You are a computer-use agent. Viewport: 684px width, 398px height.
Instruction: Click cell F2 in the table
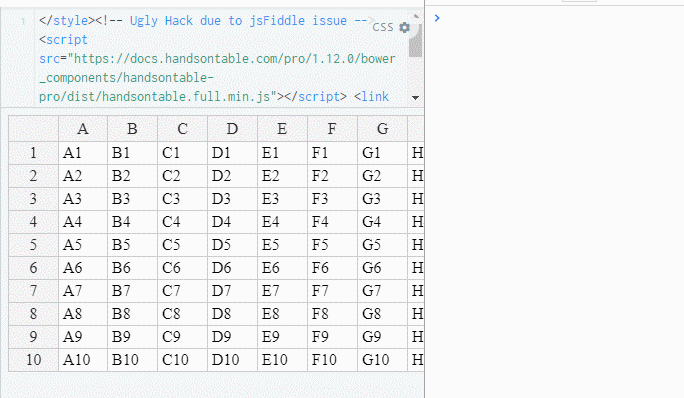(x=332, y=176)
